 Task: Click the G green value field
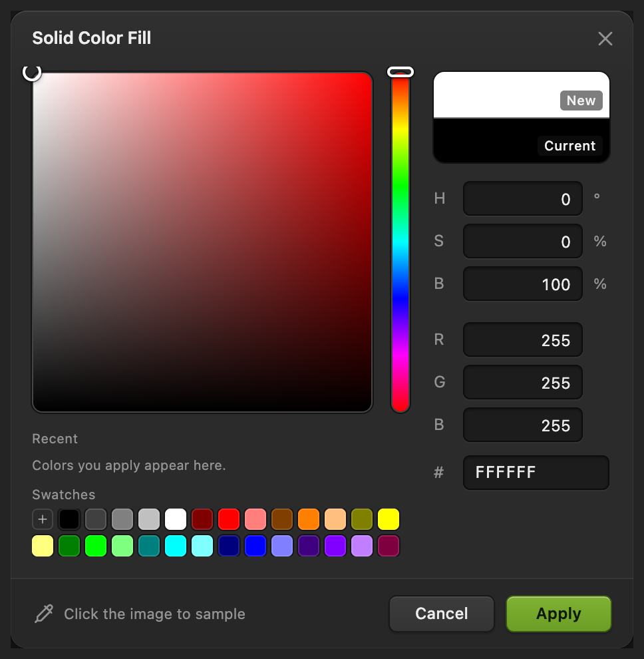523,382
